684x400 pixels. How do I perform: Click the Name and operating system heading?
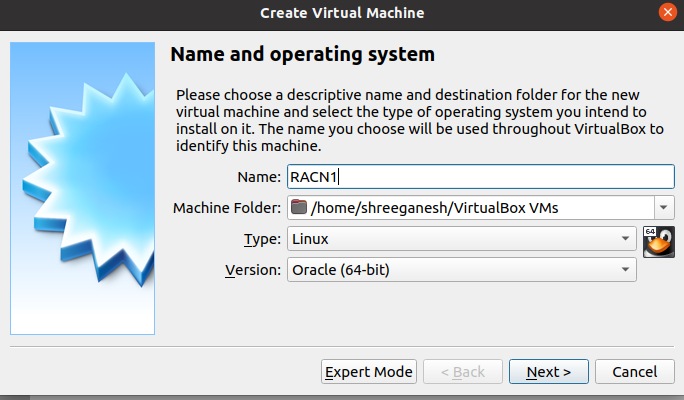tap(302, 55)
